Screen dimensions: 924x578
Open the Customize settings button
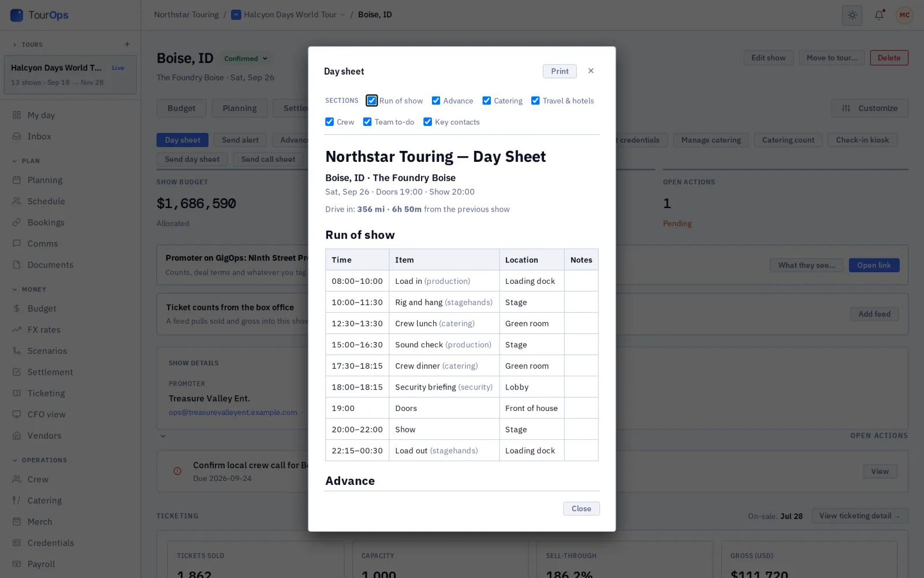pos(870,108)
